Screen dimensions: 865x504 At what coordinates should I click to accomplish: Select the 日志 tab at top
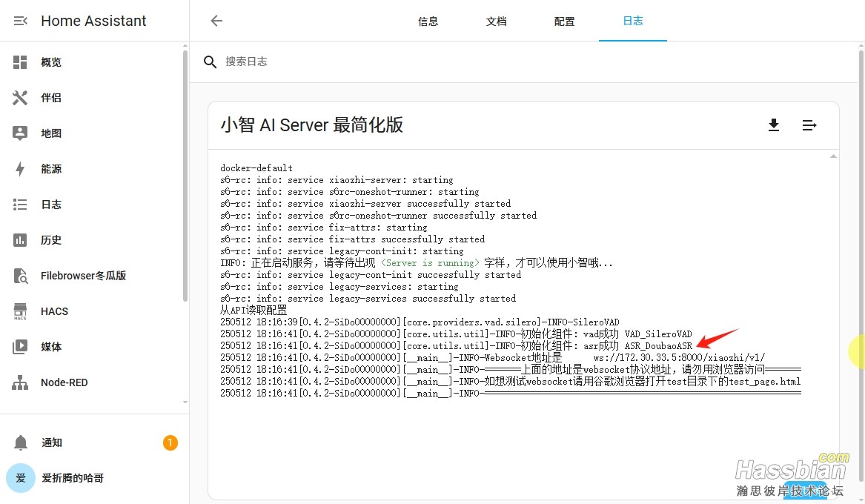(633, 21)
